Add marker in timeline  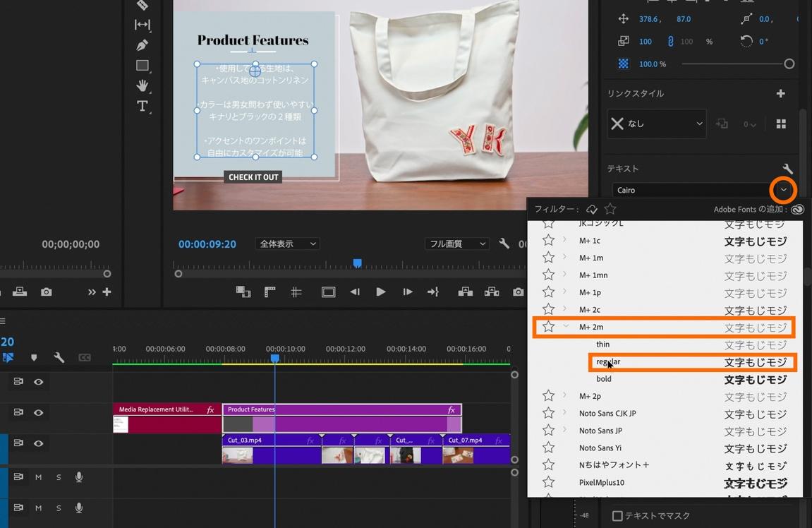point(34,357)
